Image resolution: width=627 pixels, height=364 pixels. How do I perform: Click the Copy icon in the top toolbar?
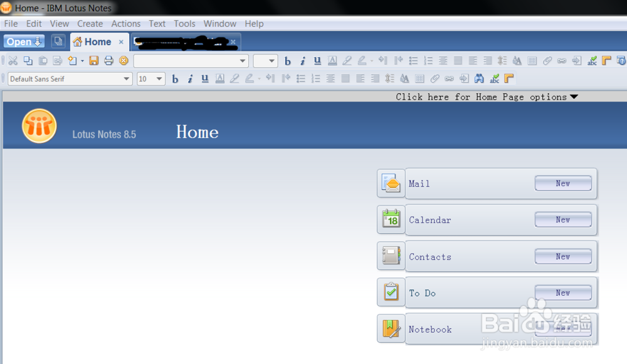tap(28, 61)
